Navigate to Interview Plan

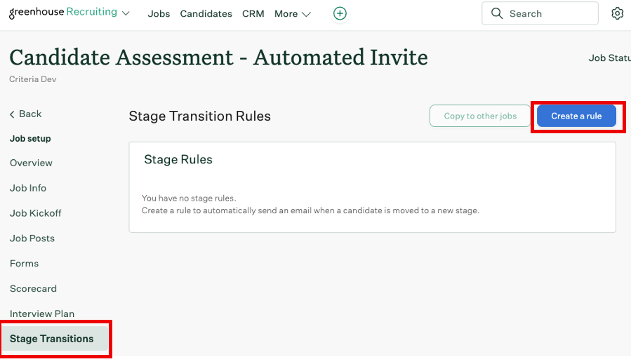point(42,314)
